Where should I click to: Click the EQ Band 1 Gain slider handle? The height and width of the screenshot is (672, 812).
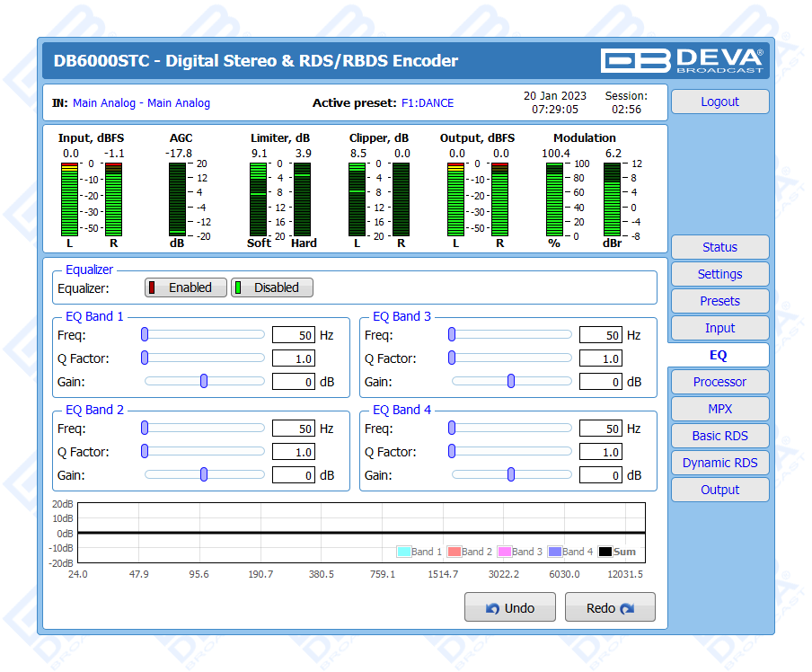tap(204, 381)
